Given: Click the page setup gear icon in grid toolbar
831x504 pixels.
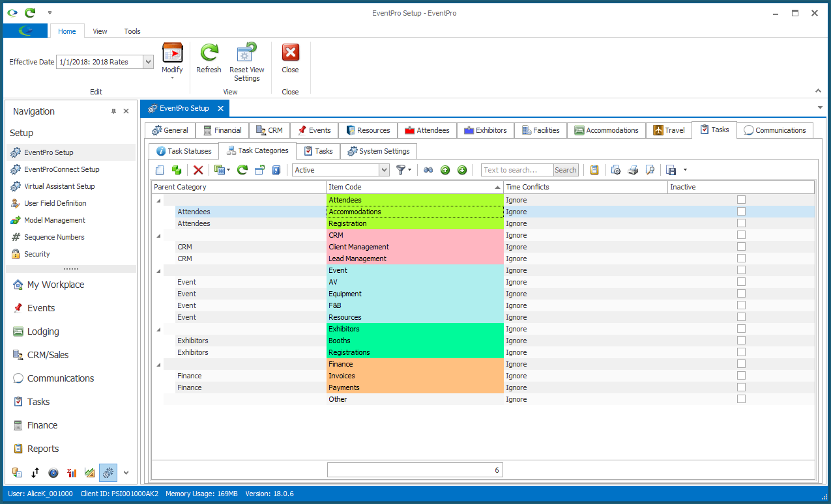Looking at the screenshot, I should 615,170.
